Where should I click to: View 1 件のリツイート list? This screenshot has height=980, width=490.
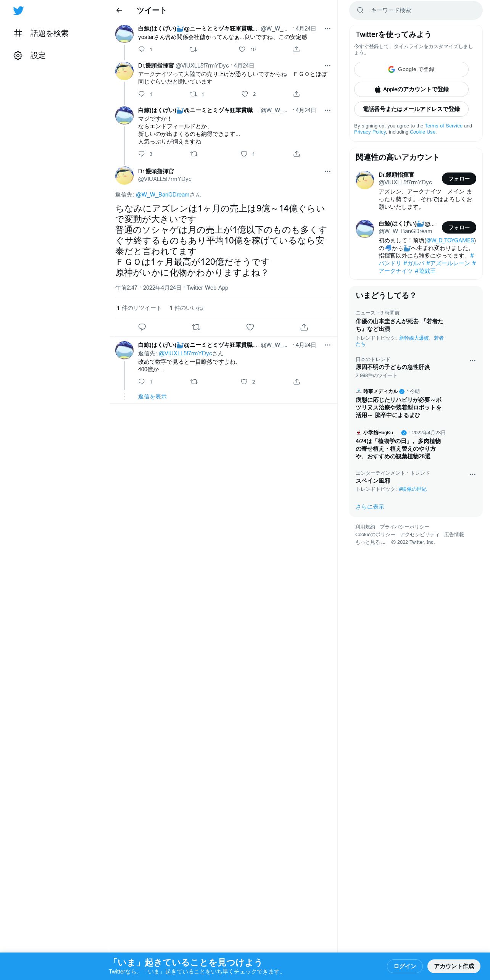click(139, 308)
